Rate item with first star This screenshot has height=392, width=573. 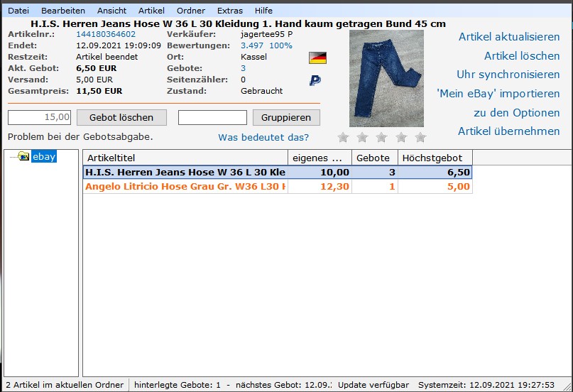click(343, 137)
